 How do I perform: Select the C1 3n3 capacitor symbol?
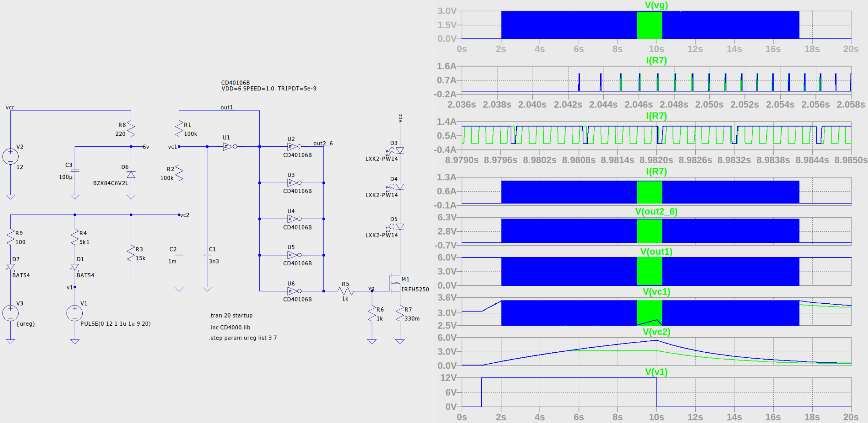pyautogui.click(x=207, y=255)
